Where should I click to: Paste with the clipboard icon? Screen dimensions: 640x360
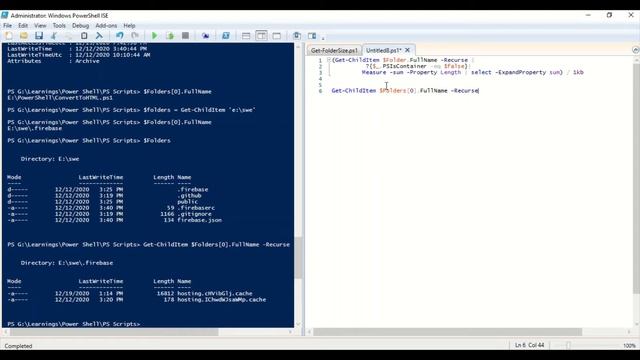(84, 36)
